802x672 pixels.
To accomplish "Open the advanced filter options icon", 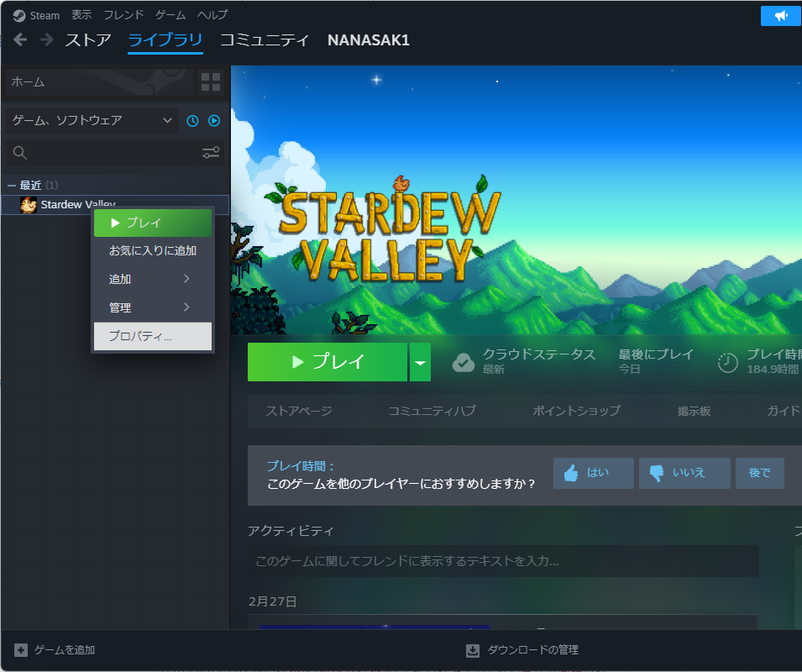I will (x=210, y=152).
